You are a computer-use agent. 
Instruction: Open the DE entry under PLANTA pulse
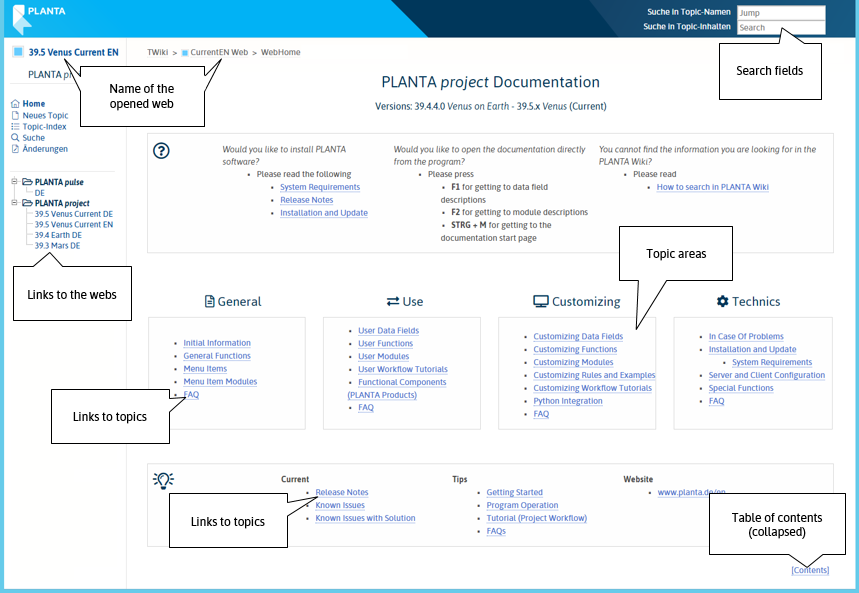click(x=39, y=193)
